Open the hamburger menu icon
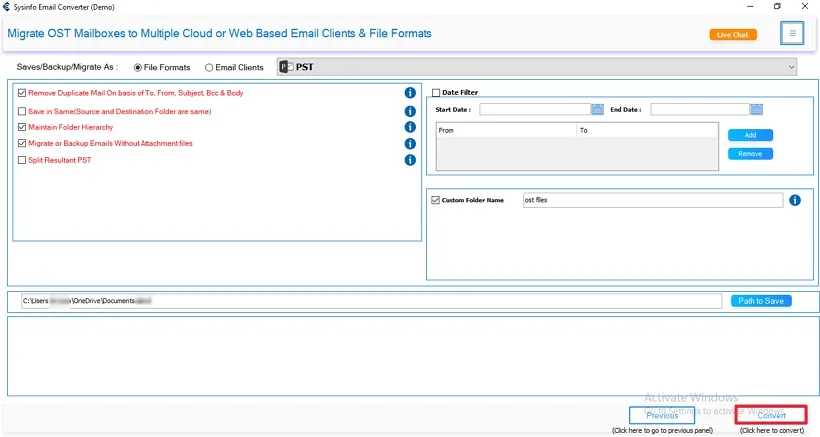Viewport: 820px width, 437px height. click(792, 33)
